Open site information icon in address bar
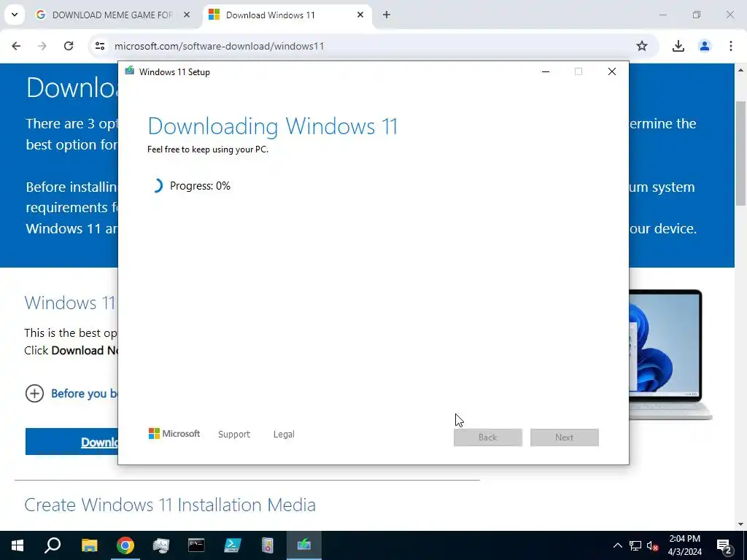The image size is (747, 560). (99, 46)
